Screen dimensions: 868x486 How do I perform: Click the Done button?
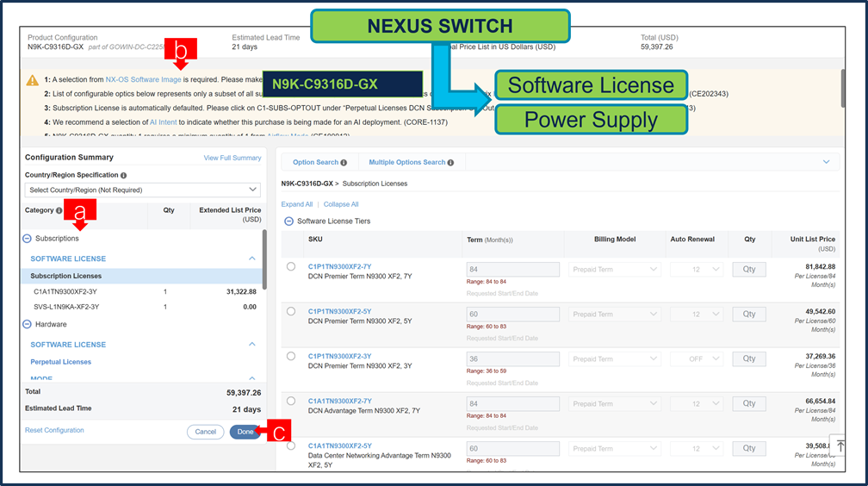click(245, 432)
